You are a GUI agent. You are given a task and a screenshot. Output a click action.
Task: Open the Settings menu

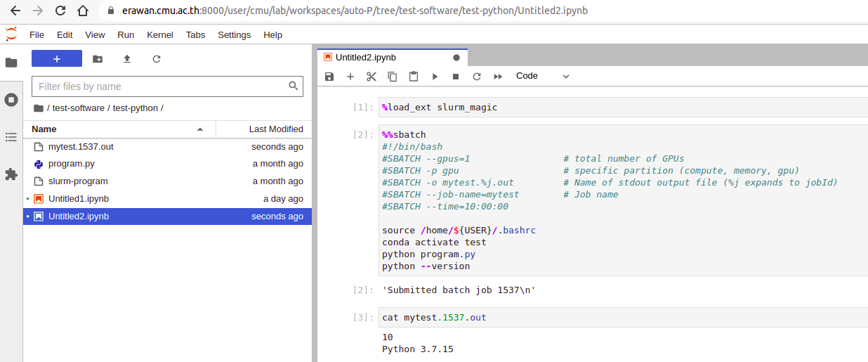click(234, 34)
